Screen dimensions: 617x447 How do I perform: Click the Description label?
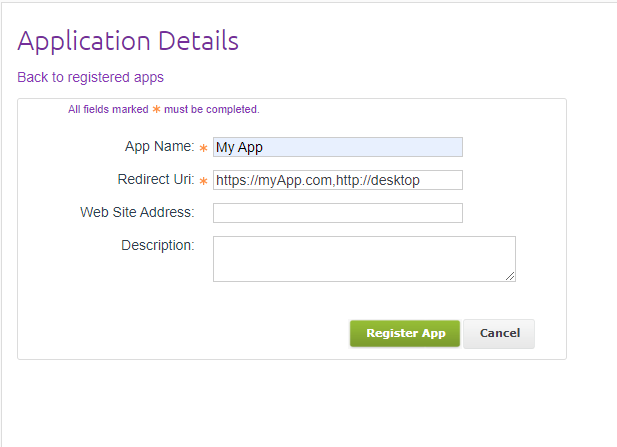[x=157, y=244]
